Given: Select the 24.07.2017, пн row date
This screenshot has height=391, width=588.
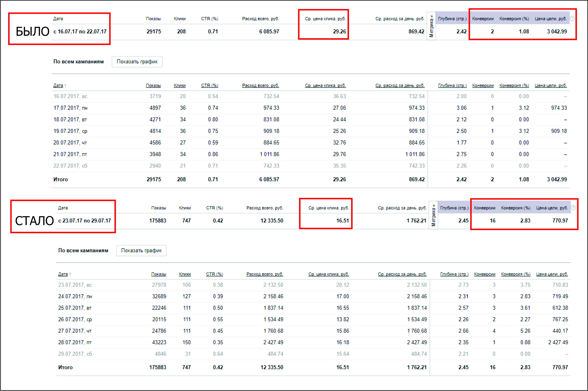Looking at the screenshot, I should [x=75, y=296].
